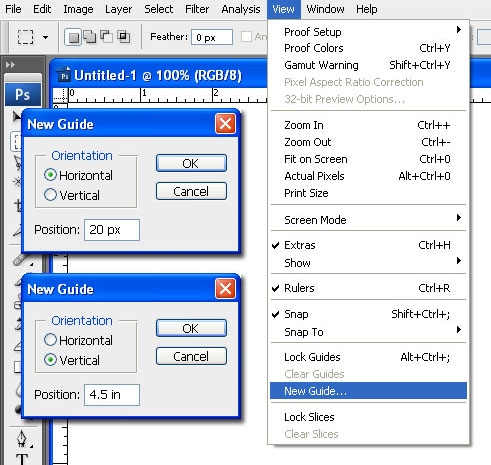Open the tool preset dropdown arrow

tap(45, 37)
